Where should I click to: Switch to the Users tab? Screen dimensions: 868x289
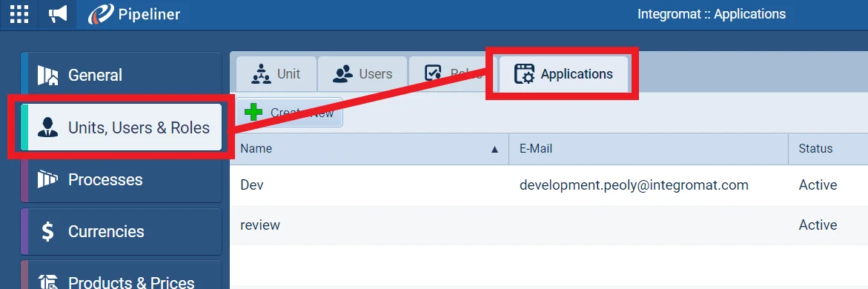(x=362, y=74)
